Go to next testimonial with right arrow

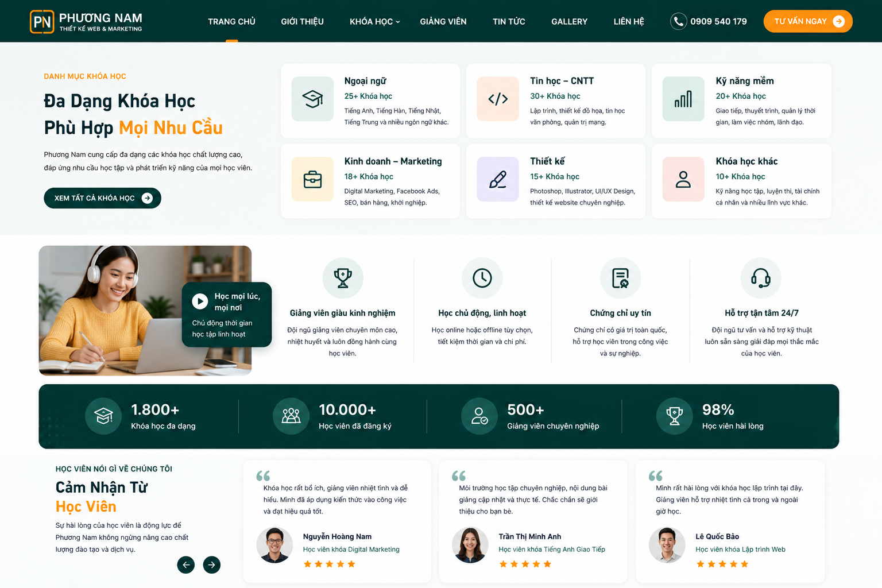tap(212, 565)
